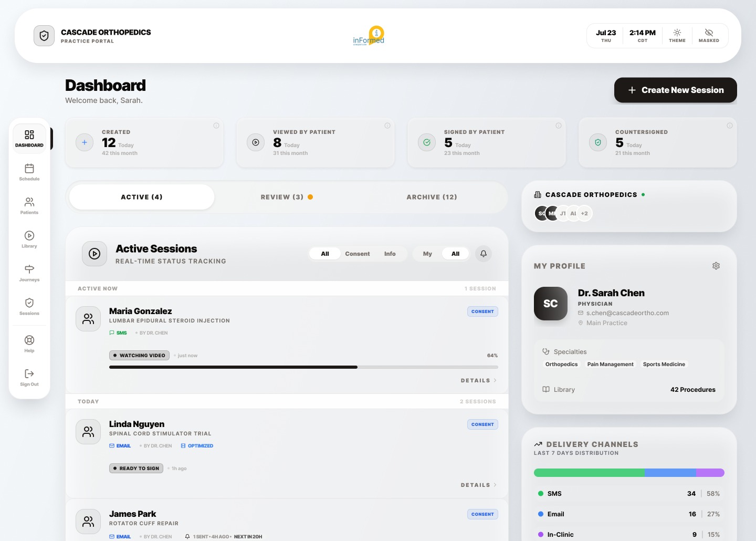Click 2:14 PM time in header
Viewport: 756px width, 541px height.
pos(643,36)
